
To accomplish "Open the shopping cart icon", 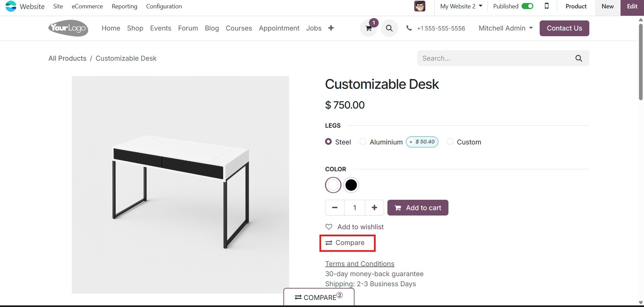I will pos(368,28).
